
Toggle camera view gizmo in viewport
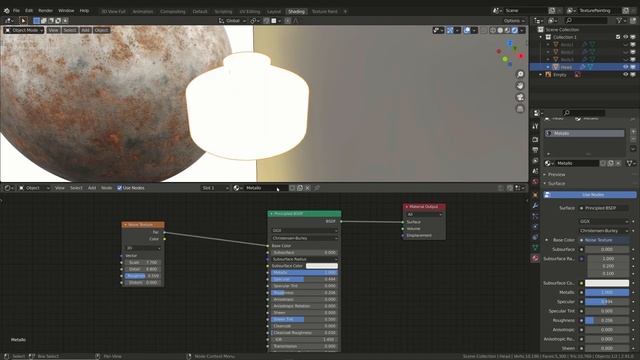click(x=520, y=97)
